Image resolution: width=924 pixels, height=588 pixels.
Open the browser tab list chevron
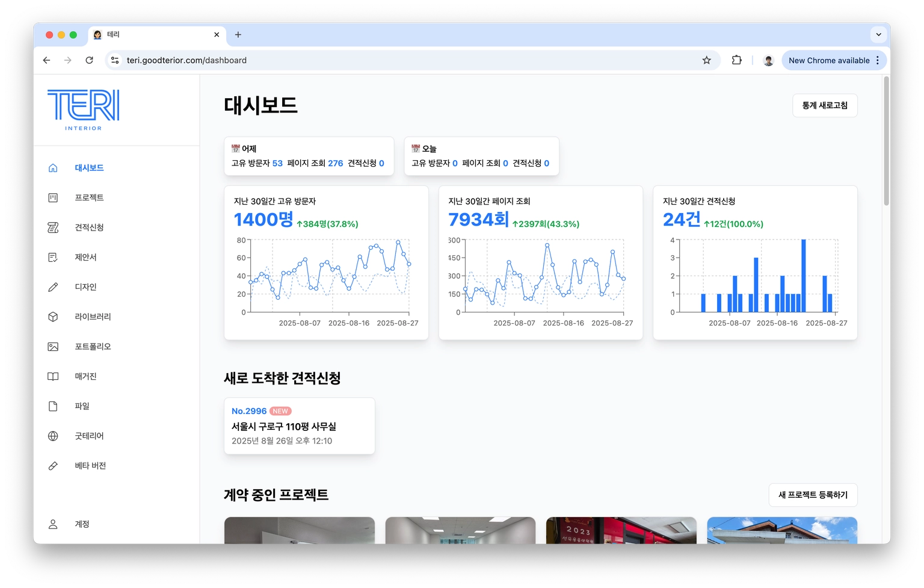pyautogui.click(x=878, y=34)
